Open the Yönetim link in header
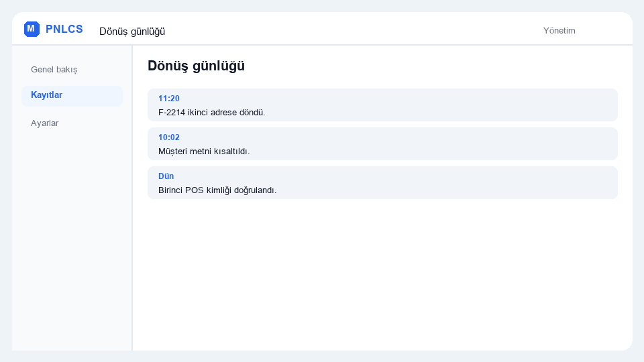This screenshot has height=362, width=644. tap(559, 31)
